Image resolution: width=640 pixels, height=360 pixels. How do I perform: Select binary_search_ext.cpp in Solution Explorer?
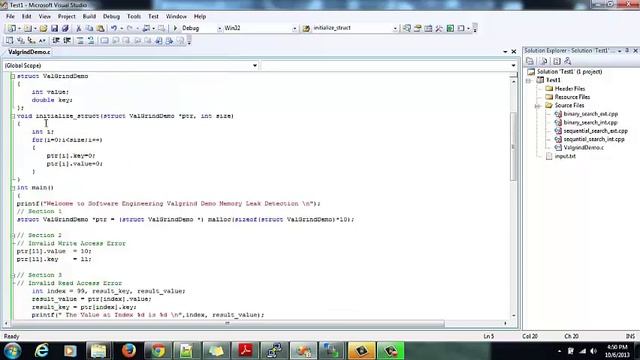[x=591, y=114]
